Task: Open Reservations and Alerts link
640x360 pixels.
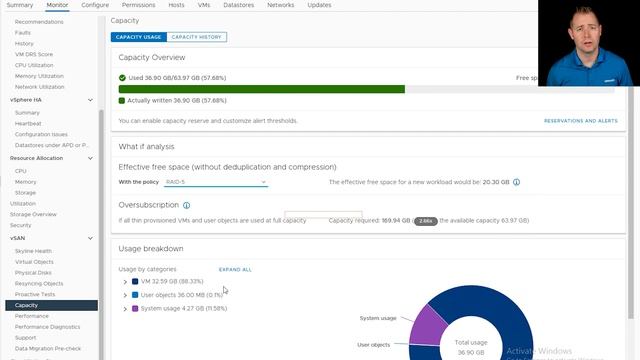Action: tap(581, 121)
